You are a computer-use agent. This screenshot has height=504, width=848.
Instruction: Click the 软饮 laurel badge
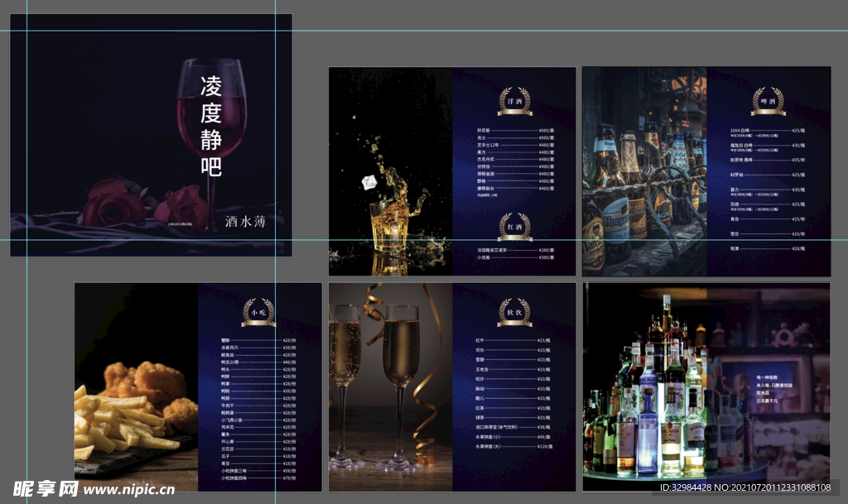pyautogui.click(x=514, y=311)
